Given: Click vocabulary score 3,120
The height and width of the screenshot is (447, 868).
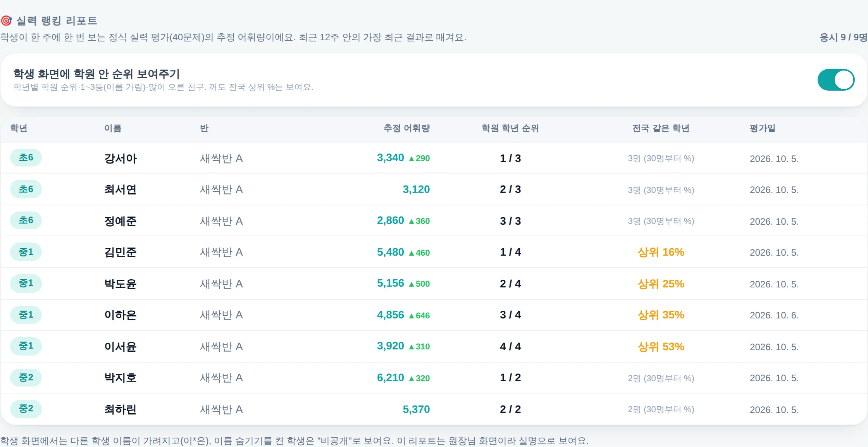Looking at the screenshot, I should pos(416,189).
